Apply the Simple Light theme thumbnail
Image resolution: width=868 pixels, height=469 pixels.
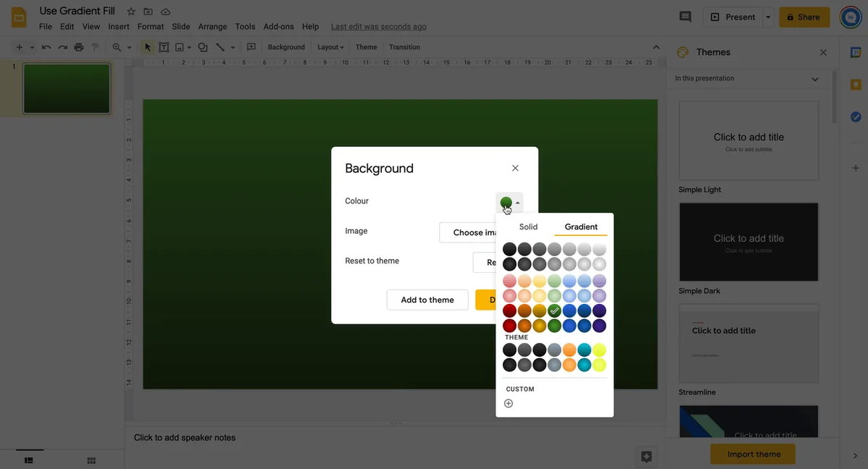(749, 140)
